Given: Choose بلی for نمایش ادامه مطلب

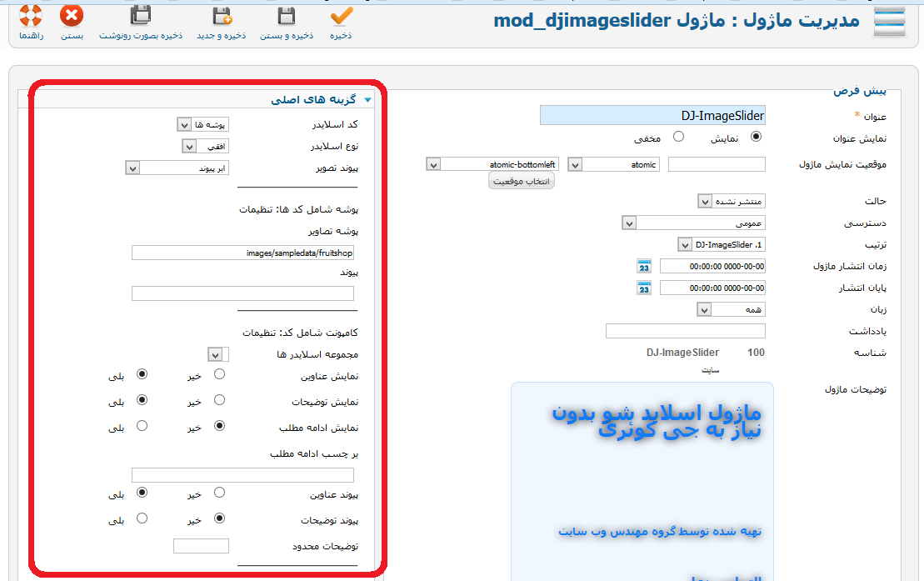Looking at the screenshot, I should click(142, 426).
